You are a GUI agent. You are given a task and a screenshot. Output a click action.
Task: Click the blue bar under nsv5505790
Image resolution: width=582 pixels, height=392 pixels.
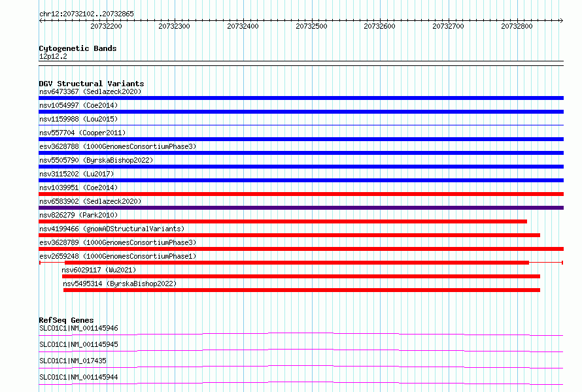coord(301,167)
